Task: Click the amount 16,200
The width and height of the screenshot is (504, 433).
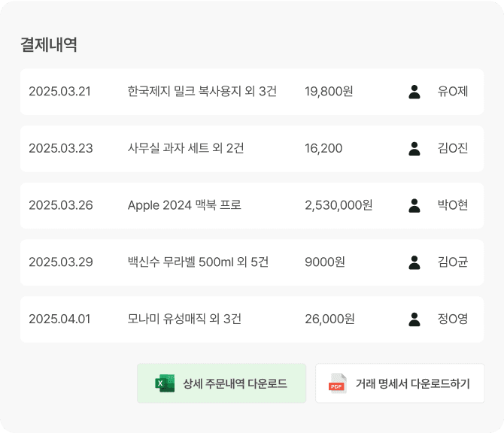Action: point(323,148)
